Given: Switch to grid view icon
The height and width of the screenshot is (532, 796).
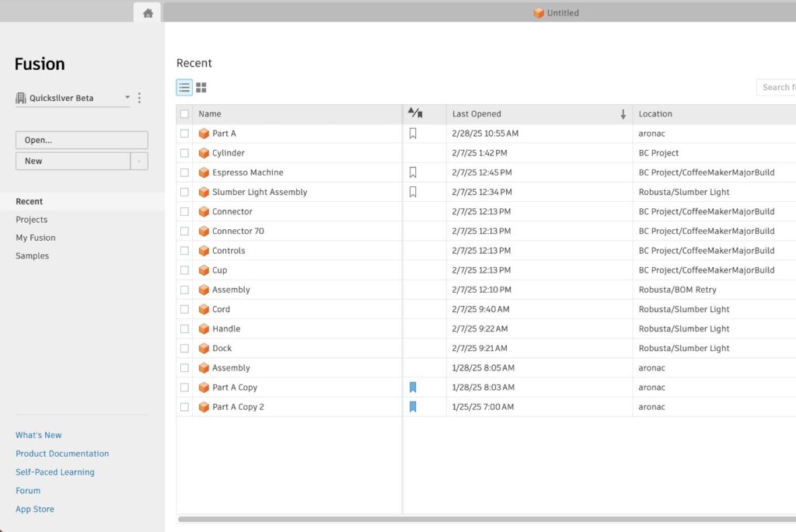Looking at the screenshot, I should point(201,88).
